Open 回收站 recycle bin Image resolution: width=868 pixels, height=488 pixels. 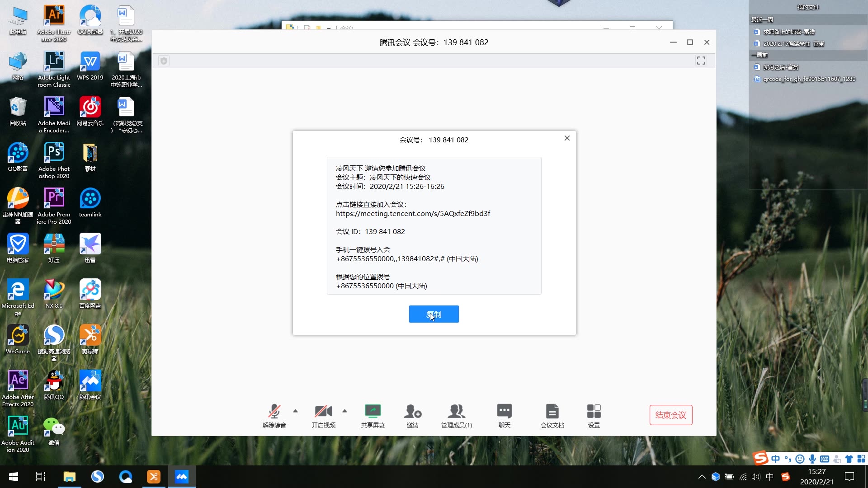(18, 112)
